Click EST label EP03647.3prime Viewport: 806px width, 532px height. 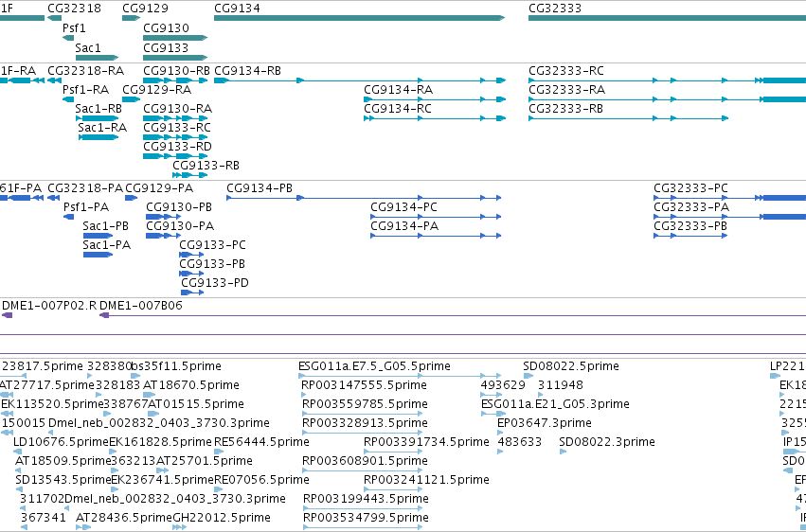[x=545, y=424]
